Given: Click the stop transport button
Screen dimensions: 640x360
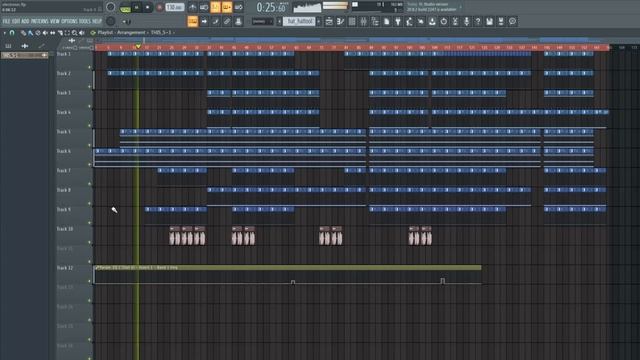Looking at the screenshot, I should pos(148,7).
